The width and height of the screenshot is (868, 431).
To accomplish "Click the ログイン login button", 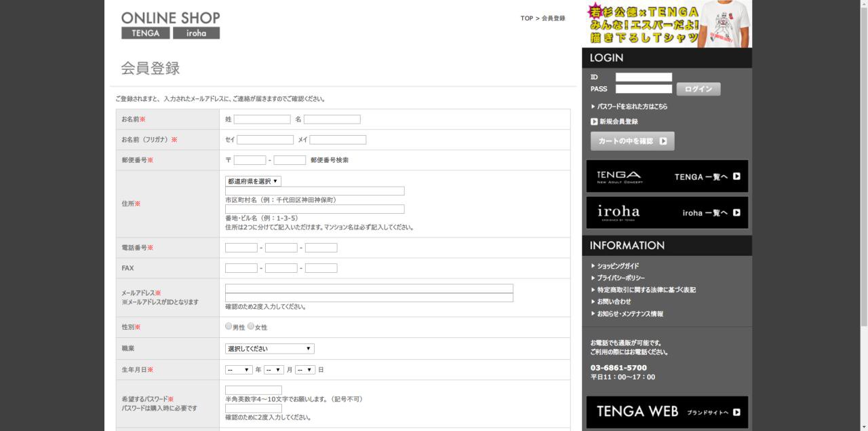I will pyautogui.click(x=698, y=90).
